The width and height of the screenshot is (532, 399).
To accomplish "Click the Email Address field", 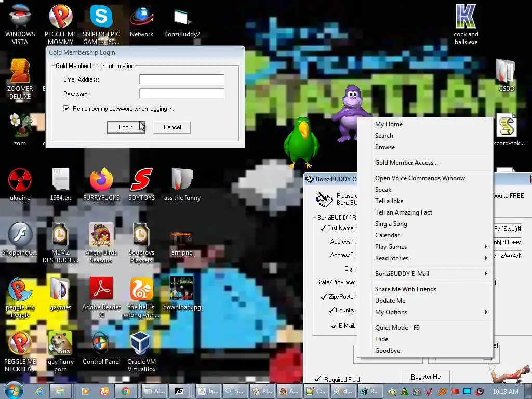I will click(x=182, y=79).
